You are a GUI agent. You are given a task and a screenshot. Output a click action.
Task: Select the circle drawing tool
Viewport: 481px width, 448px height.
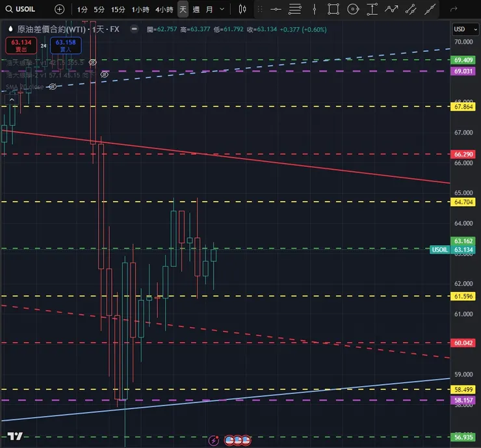(x=353, y=10)
